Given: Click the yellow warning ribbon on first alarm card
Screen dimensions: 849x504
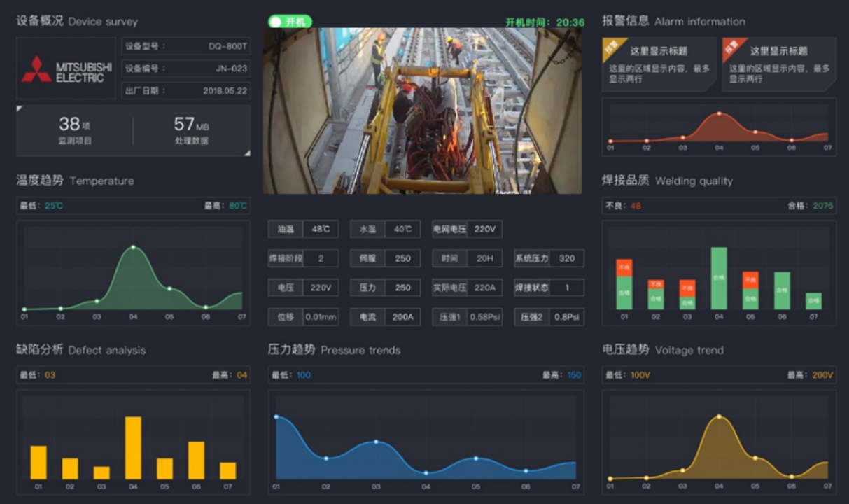Looking at the screenshot, I should (x=612, y=48).
